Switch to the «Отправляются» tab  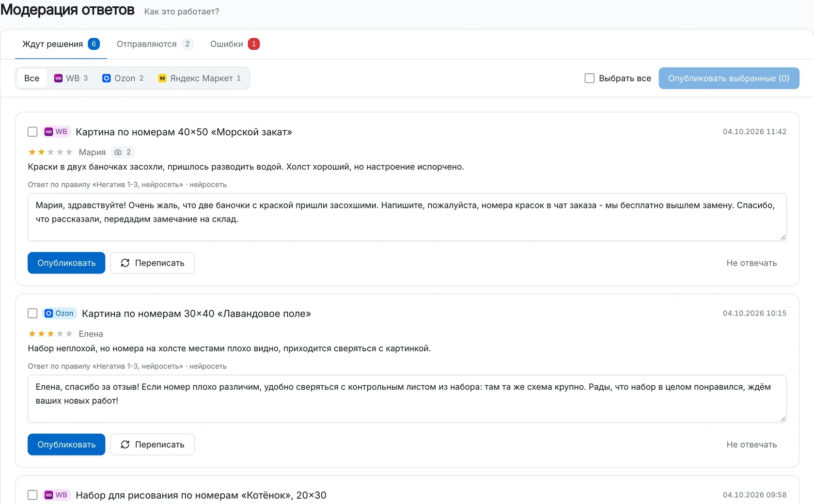155,44
